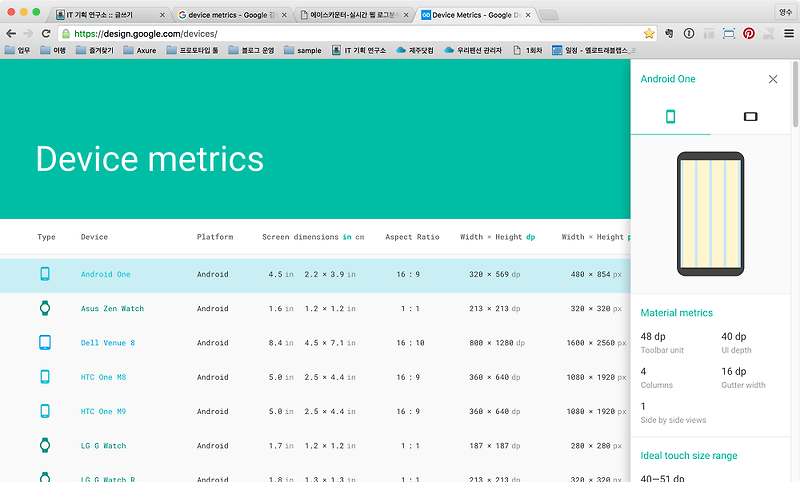
Task: Select landscape orientation tab
Action: tap(751, 117)
